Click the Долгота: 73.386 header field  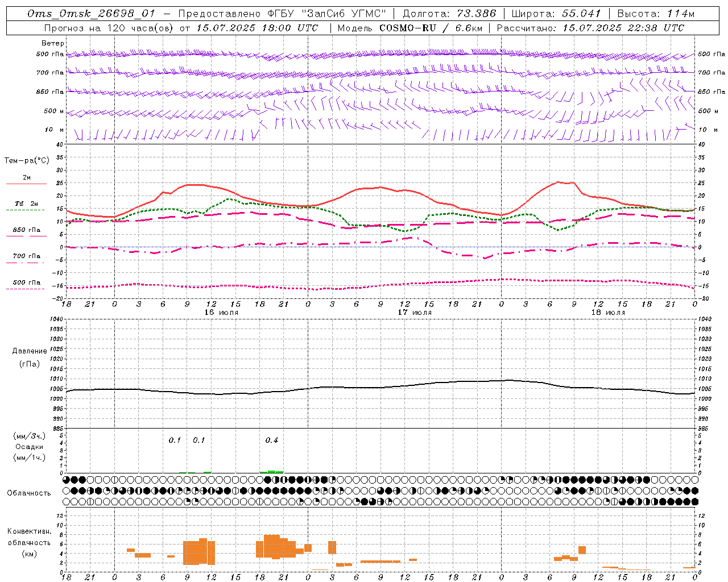click(x=449, y=14)
